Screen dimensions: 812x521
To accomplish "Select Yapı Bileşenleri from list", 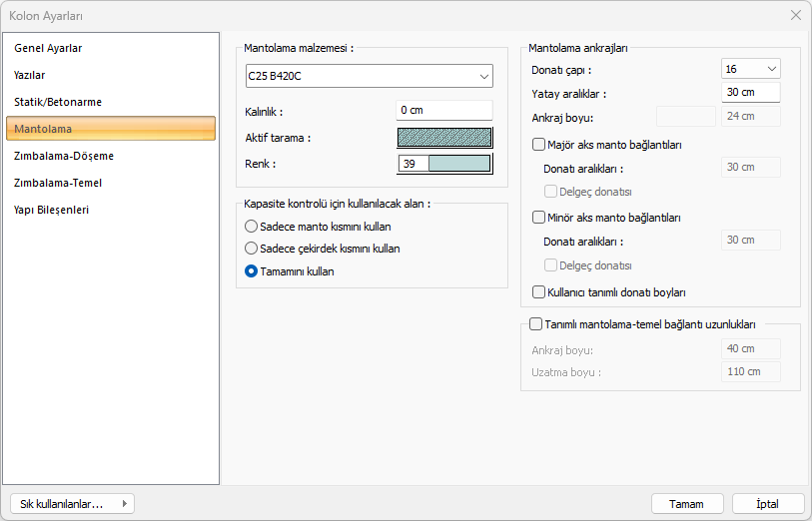I will [x=52, y=210].
